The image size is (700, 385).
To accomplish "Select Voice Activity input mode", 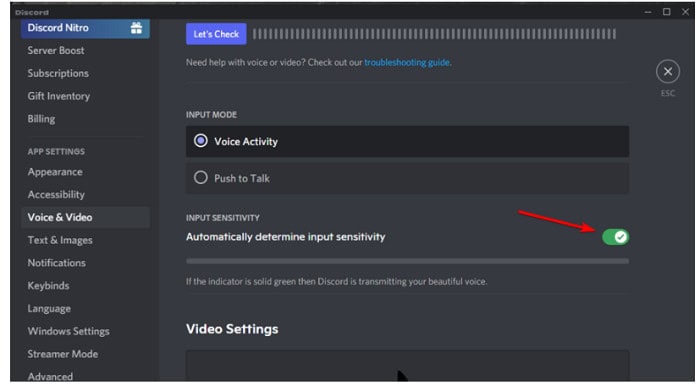I will pos(407,142).
